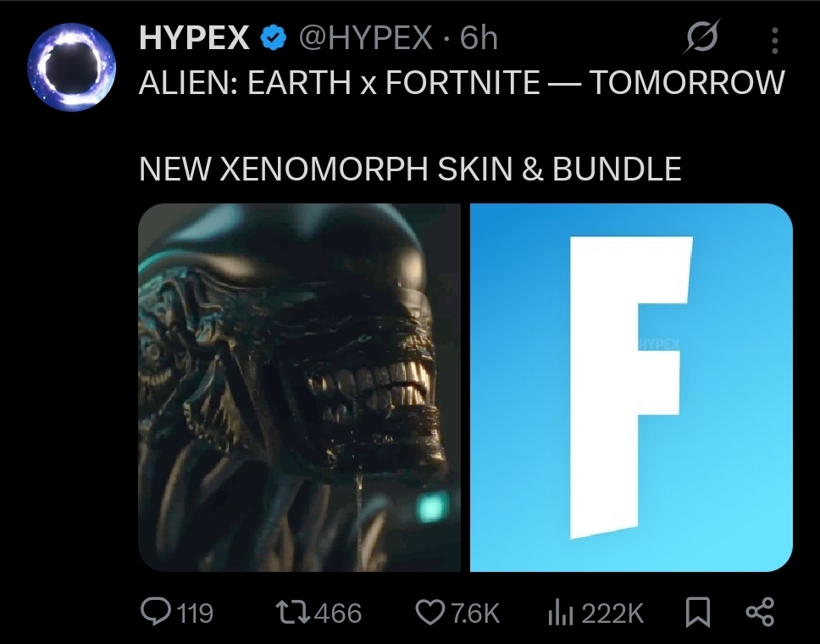Tap the 119 replies count
This screenshot has height=644, width=820.
tap(195, 613)
